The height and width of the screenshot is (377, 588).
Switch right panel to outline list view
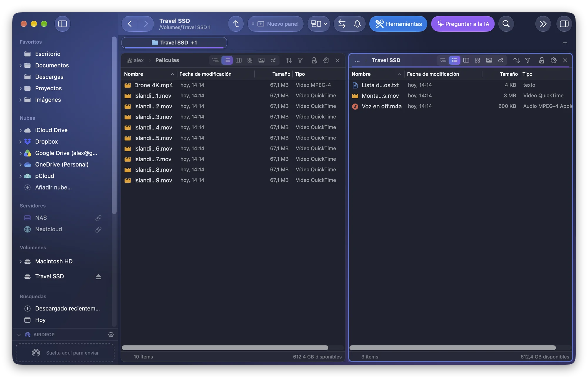(x=443, y=60)
